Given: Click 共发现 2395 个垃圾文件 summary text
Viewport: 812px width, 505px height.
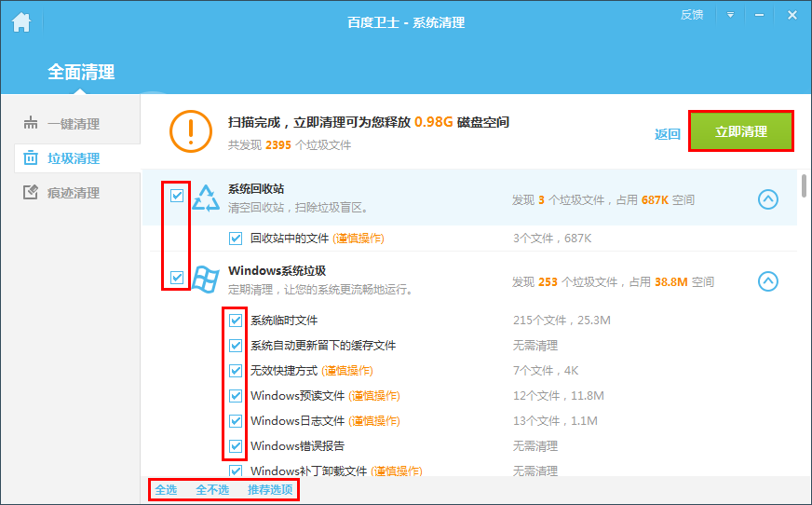Looking at the screenshot, I should tap(290, 145).
